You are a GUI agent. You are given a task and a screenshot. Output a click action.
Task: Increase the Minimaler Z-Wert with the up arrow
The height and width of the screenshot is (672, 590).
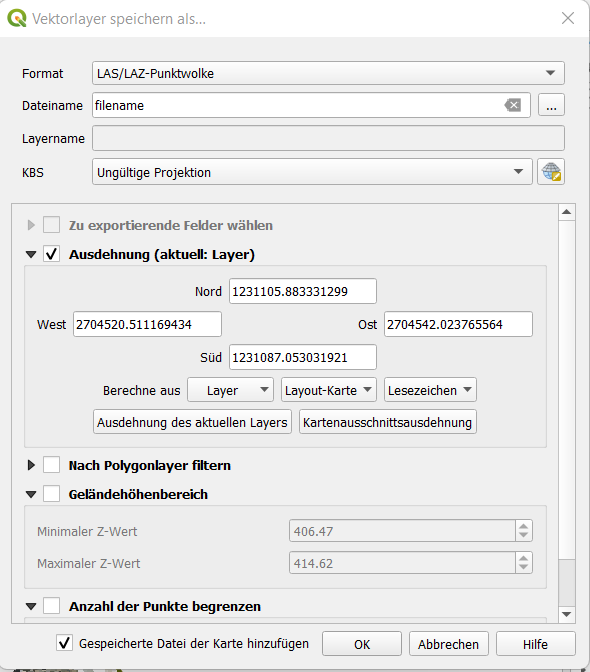523,527
